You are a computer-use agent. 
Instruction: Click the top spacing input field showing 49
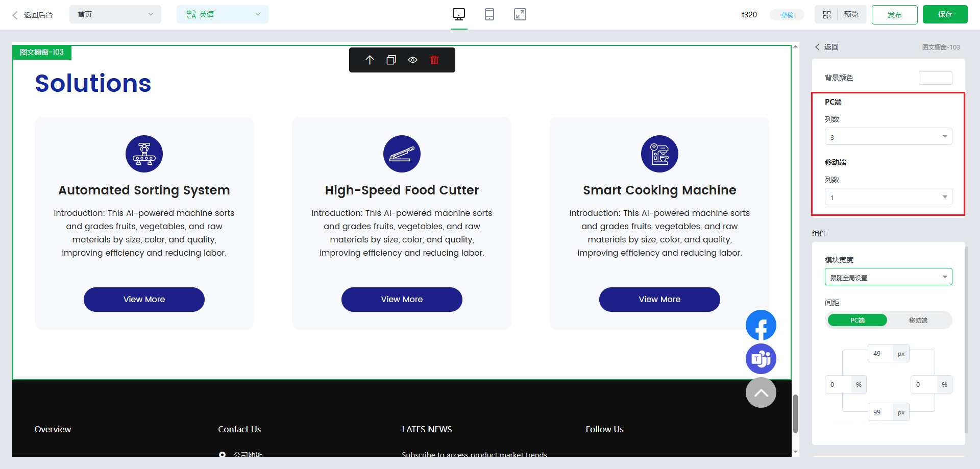tap(880, 354)
